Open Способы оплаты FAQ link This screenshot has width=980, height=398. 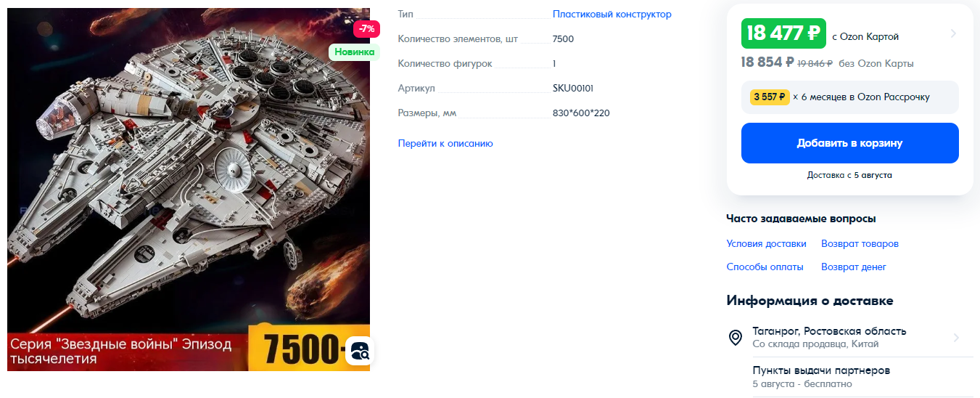[x=765, y=267]
